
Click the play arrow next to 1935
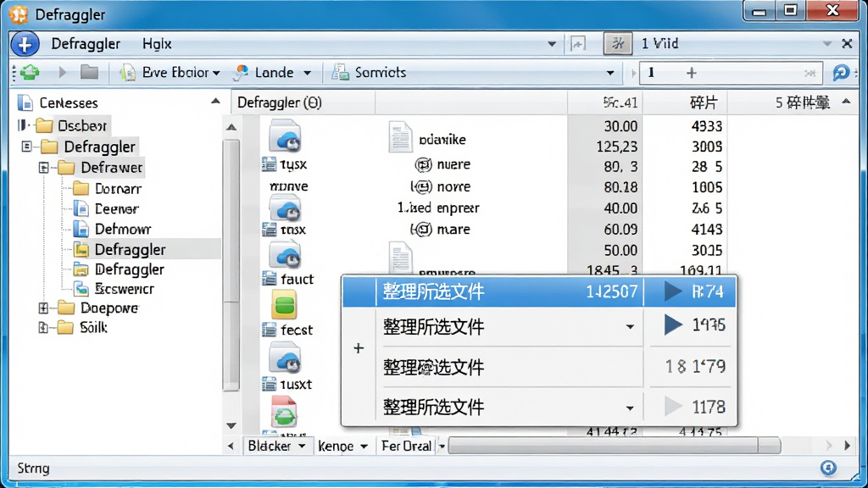(x=673, y=324)
